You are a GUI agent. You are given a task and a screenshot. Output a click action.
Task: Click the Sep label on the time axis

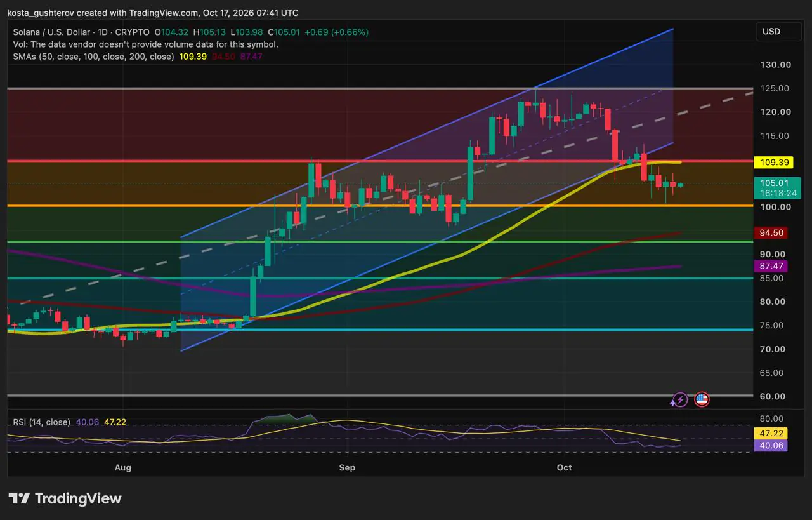tap(347, 468)
